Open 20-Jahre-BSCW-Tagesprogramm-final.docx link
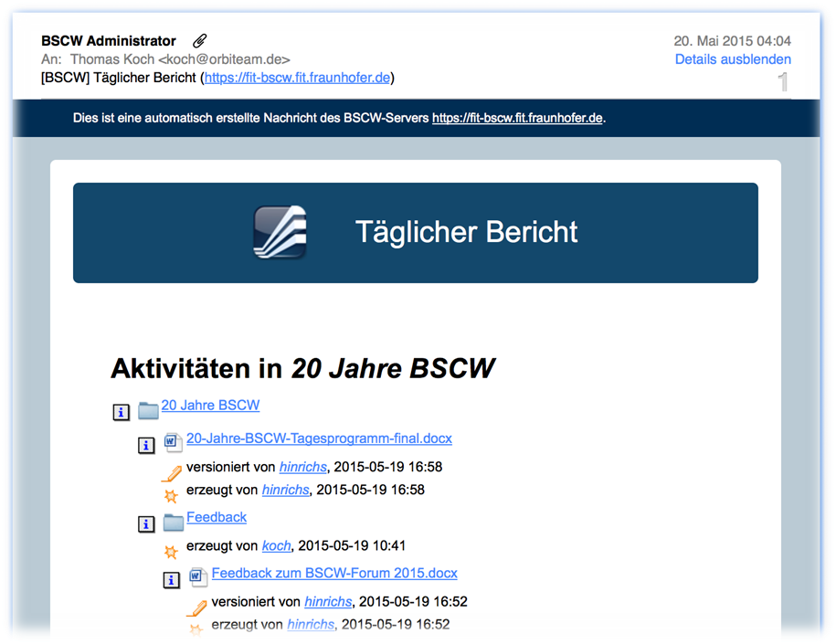This screenshot has width=836, height=644. [x=320, y=438]
